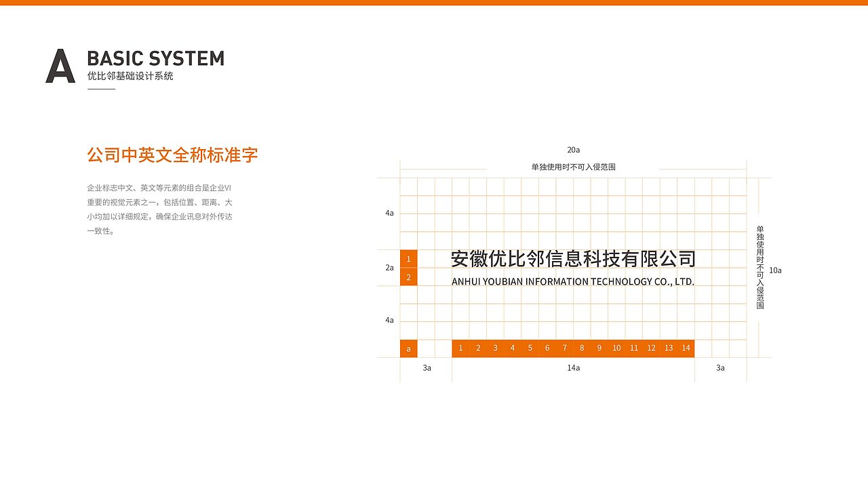Click the orange heading 公司中英文全称标准字
The image size is (868, 488).
click(172, 155)
